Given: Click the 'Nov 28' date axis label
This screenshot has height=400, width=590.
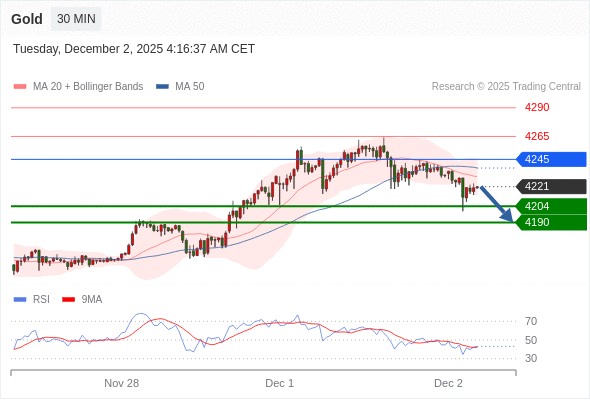Looking at the screenshot, I should click(122, 383).
